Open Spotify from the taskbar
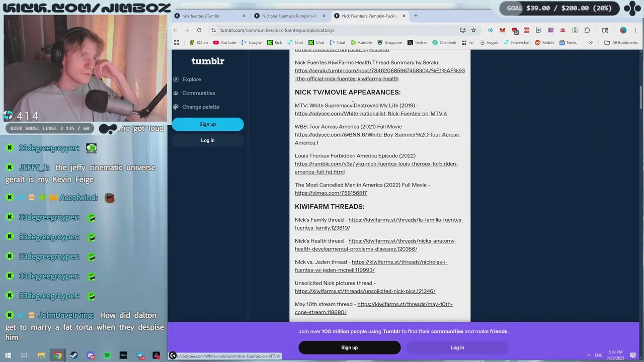This screenshot has width=644, height=362. click(x=107, y=355)
